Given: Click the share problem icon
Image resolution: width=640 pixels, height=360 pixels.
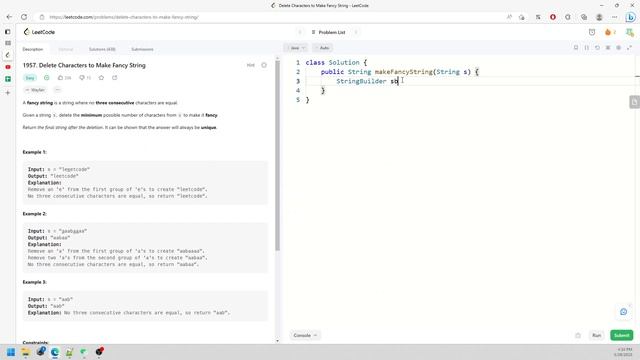Looking at the screenshot, I should click(115, 78).
